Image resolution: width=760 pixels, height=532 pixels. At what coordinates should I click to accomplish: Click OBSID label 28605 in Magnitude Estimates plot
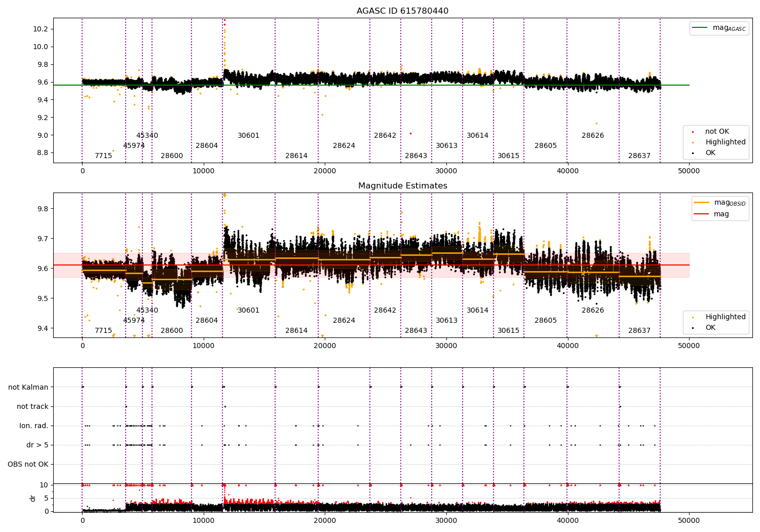click(546, 321)
